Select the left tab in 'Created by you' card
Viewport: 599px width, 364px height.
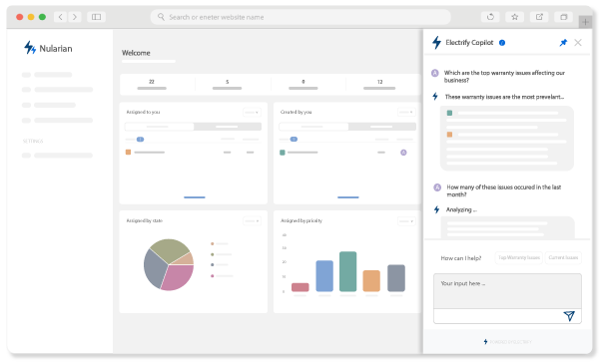point(313,127)
